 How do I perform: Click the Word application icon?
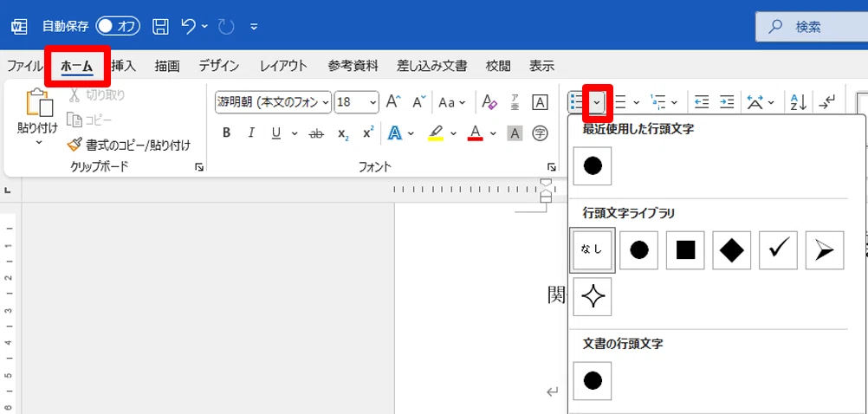point(19,26)
